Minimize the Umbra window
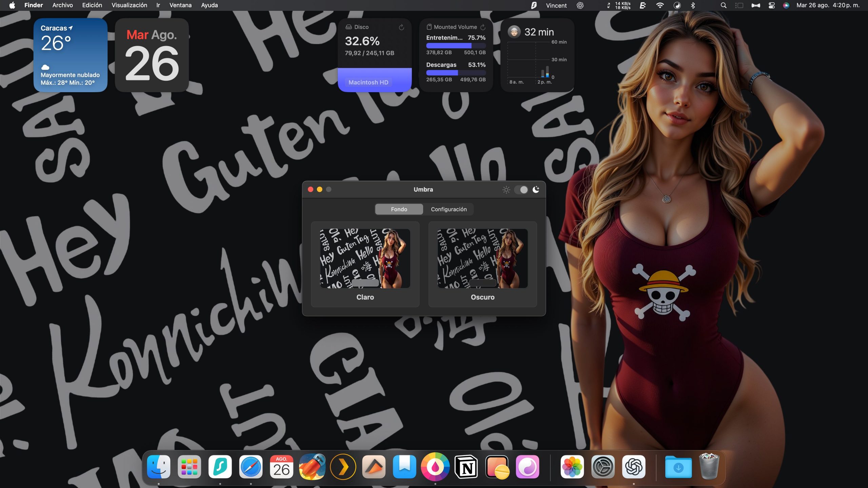This screenshot has width=868, height=488. 319,189
